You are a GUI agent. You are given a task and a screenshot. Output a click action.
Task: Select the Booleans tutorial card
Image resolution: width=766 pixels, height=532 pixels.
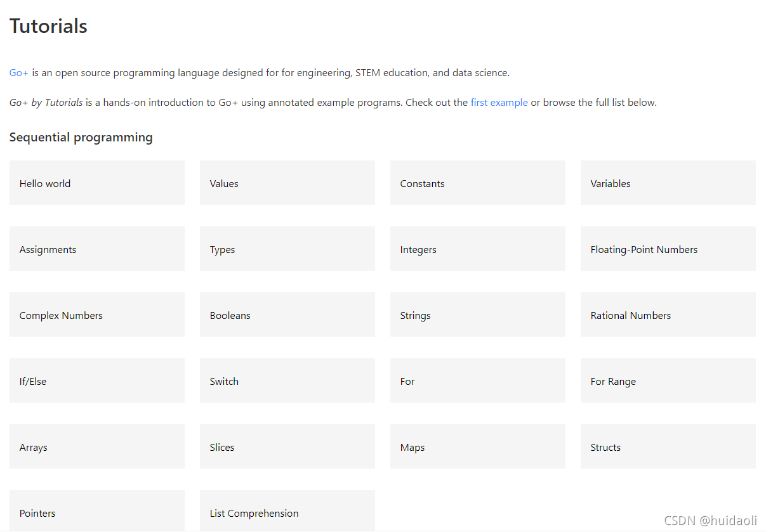tap(287, 315)
